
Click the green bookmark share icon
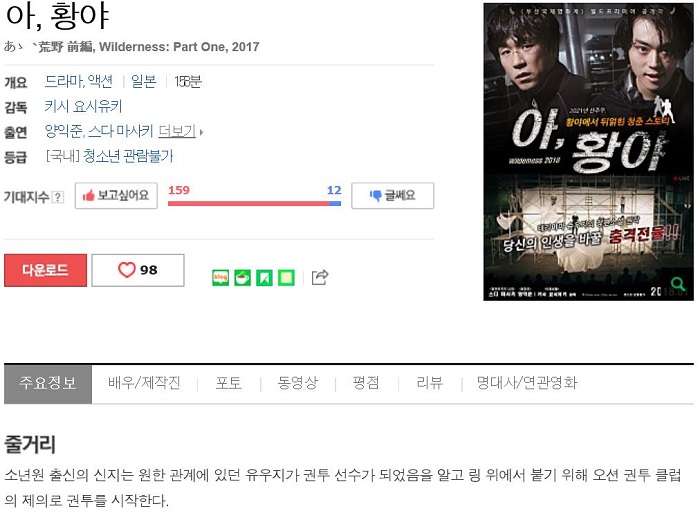coord(264,278)
